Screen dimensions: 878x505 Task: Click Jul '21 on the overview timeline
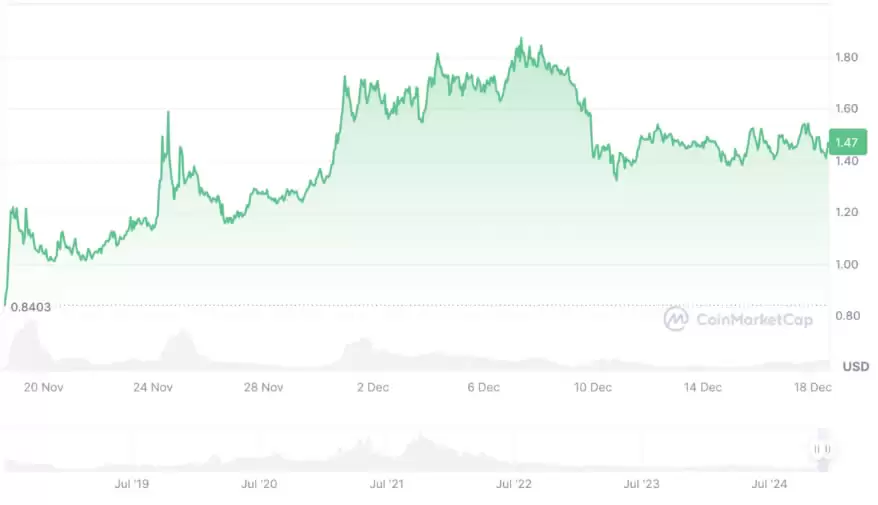click(x=387, y=484)
